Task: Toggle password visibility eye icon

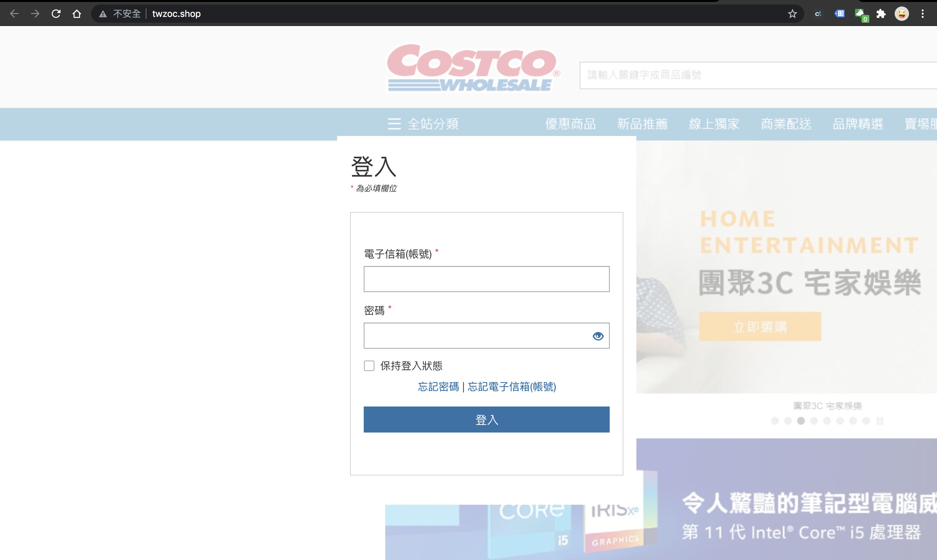Action: point(598,336)
